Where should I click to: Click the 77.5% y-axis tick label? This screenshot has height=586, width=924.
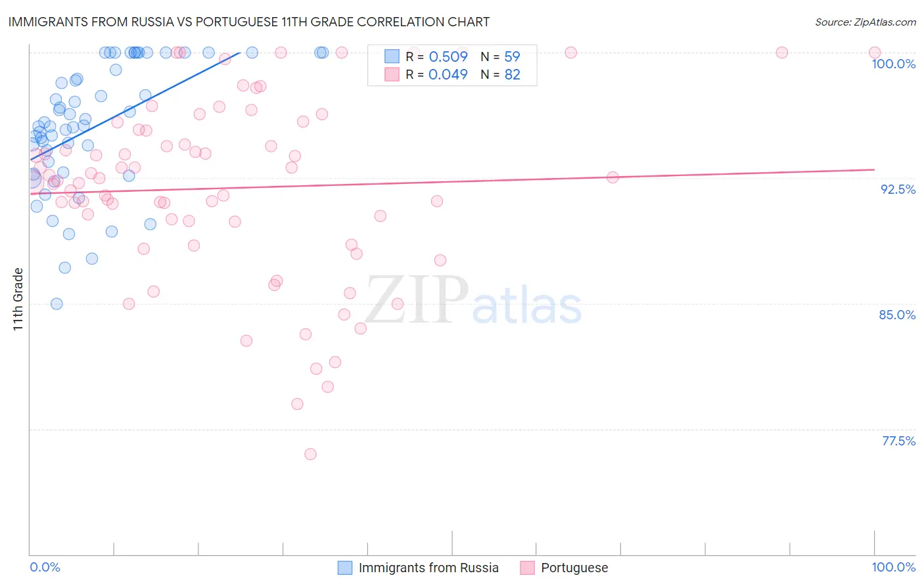[898, 441]
